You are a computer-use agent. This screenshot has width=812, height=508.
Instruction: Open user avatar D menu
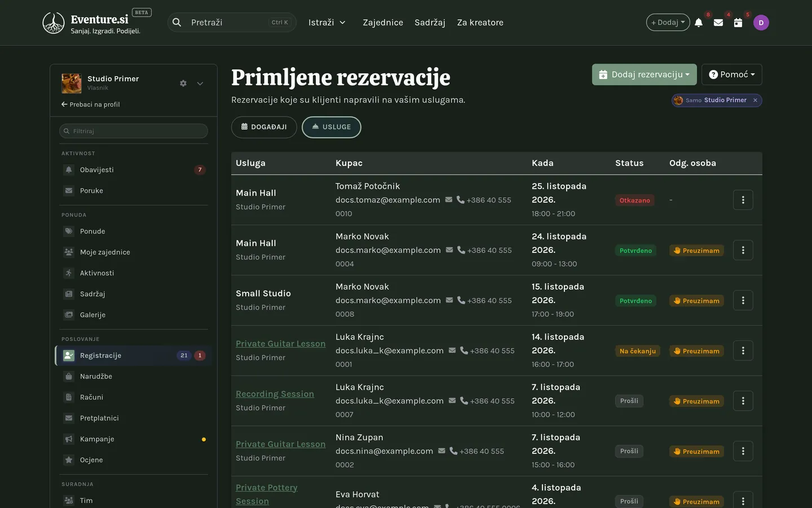tap(761, 23)
